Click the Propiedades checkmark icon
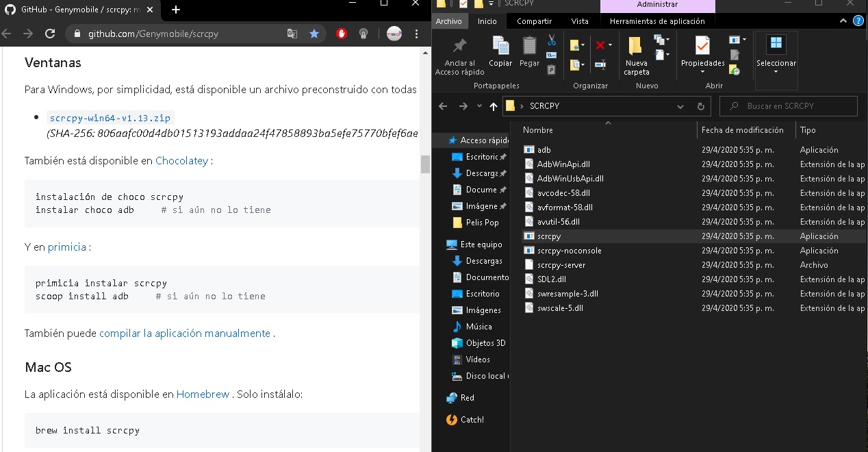This screenshot has width=868, height=452. pyautogui.click(x=702, y=46)
